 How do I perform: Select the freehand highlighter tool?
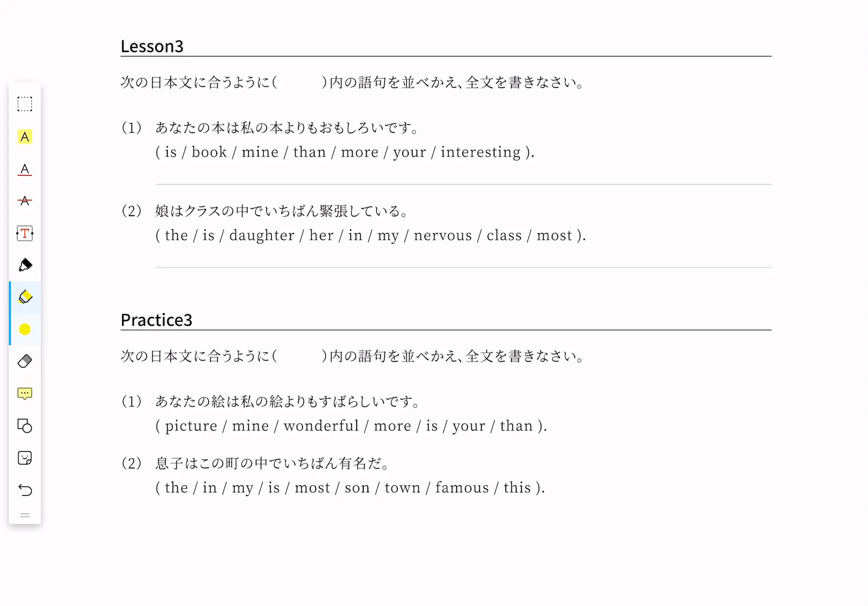click(25, 297)
